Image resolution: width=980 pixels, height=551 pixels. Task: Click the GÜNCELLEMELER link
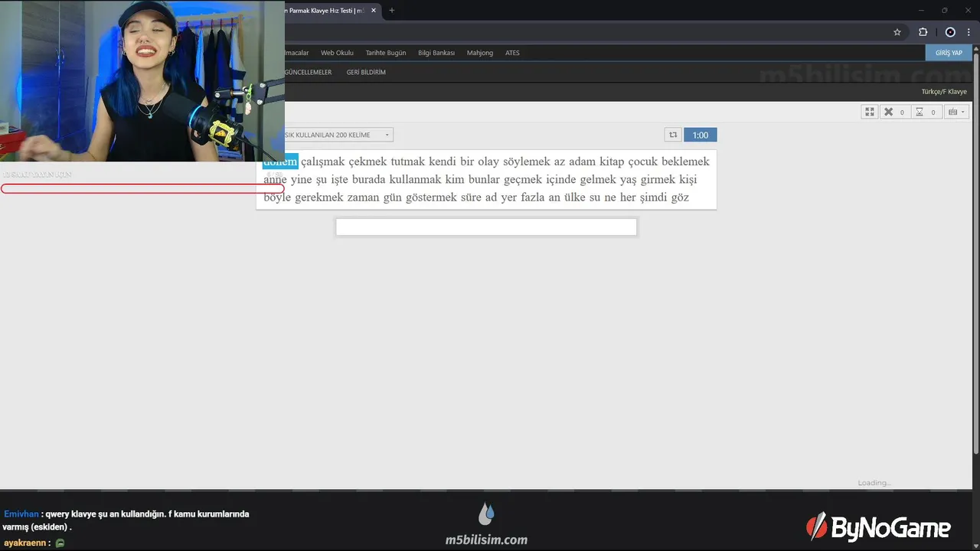click(308, 72)
